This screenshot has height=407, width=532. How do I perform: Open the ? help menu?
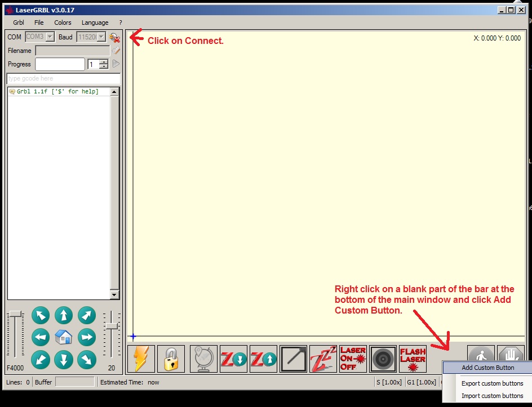coord(121,23)
